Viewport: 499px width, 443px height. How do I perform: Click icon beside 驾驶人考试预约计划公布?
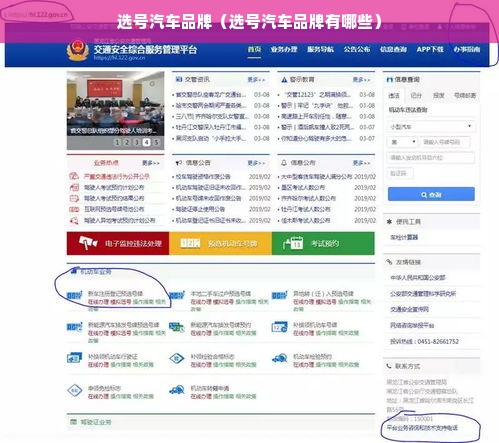coord(74,187)
